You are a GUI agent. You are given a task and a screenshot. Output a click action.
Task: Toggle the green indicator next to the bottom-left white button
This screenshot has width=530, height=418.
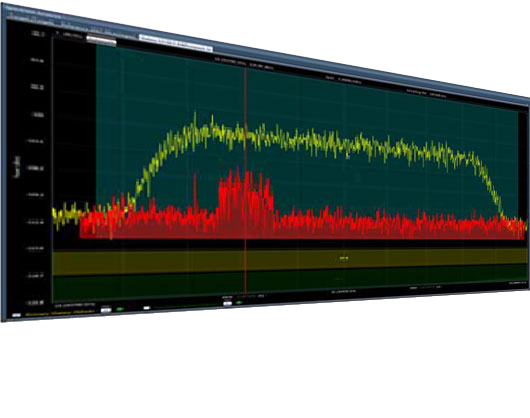(120, 309)
